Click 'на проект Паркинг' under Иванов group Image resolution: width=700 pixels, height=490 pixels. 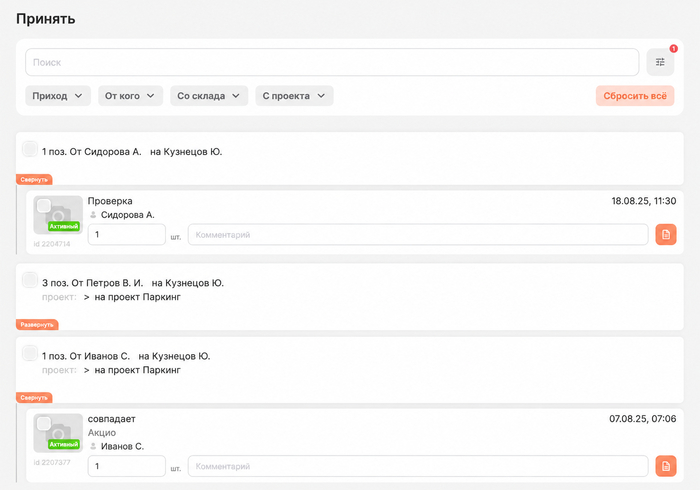coord(138,370)
